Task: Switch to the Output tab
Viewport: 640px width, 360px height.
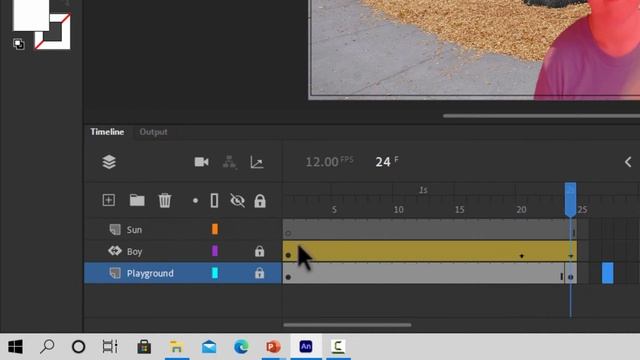Action: coord(153,132)
